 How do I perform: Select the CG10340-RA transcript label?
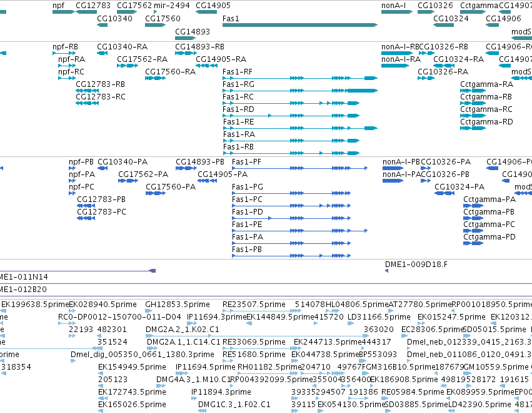pos(122,46)
